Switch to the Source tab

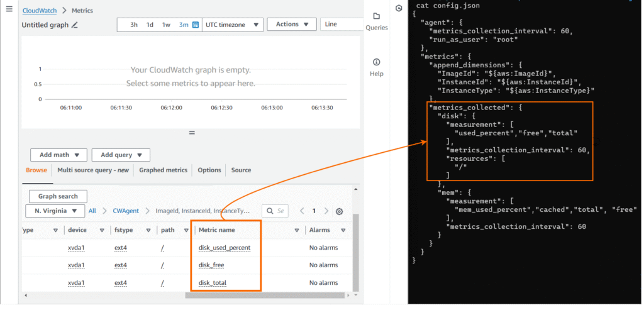point(241,170)
